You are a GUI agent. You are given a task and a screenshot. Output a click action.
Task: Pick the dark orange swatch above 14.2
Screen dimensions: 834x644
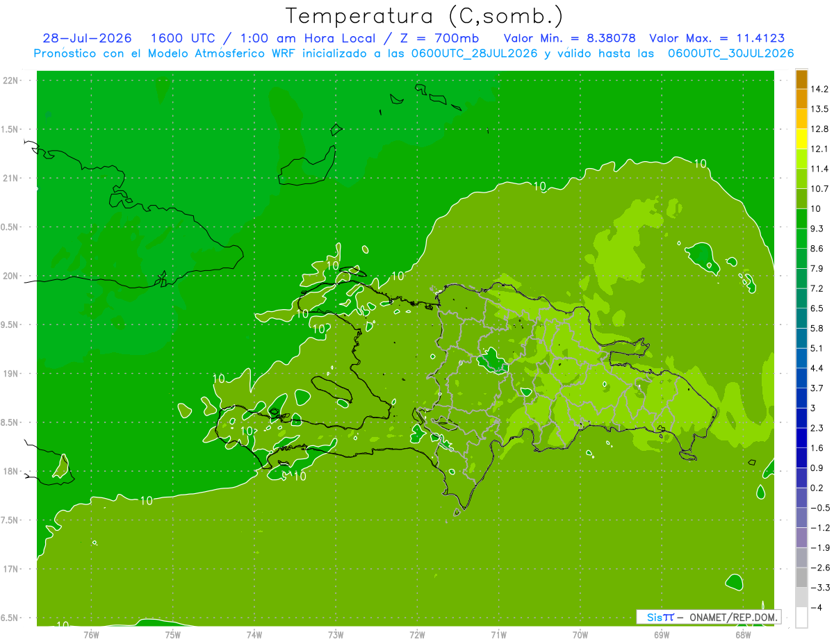pyautogui.click(x=801, y=79)
